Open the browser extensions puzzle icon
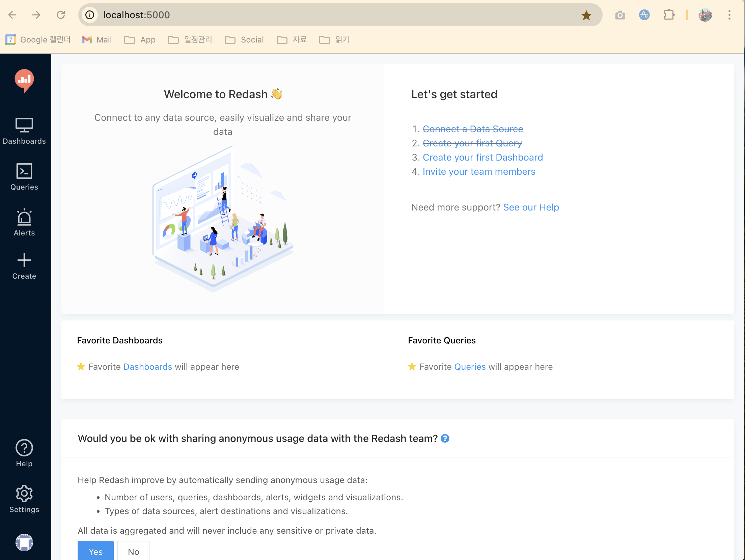 pos(669,15)
